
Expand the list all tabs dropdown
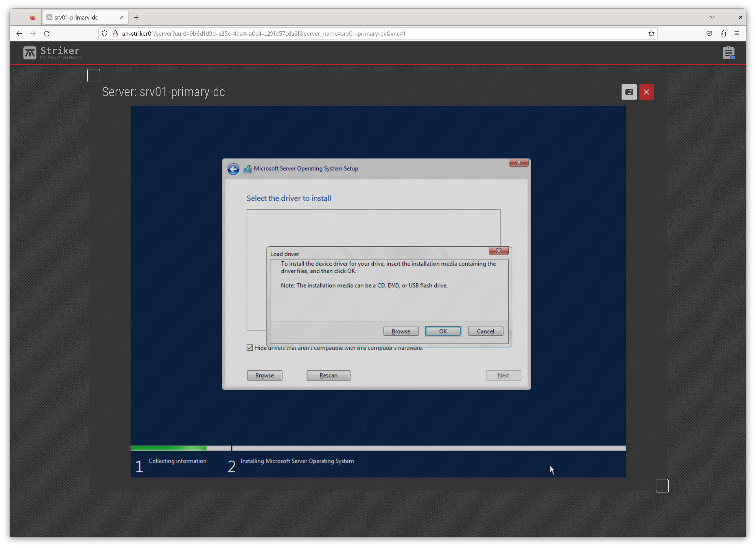pyautogui.click(x=712, y=17)
